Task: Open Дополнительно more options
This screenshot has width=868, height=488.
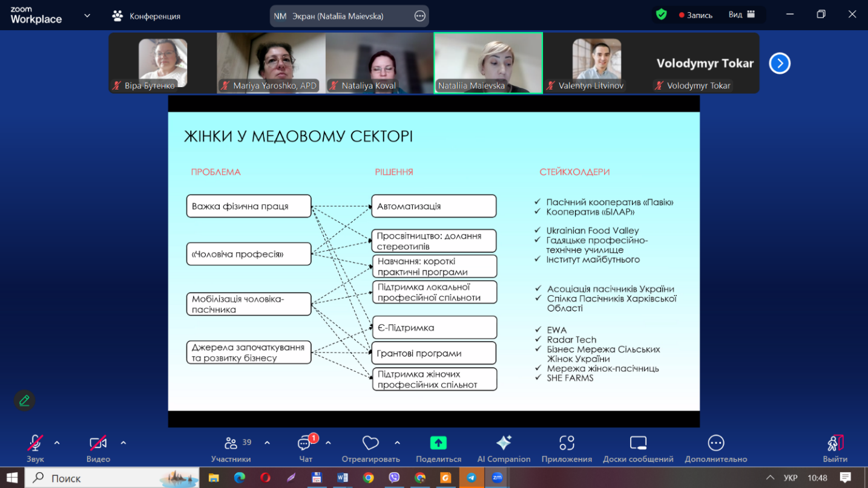Action: (716, 448)
